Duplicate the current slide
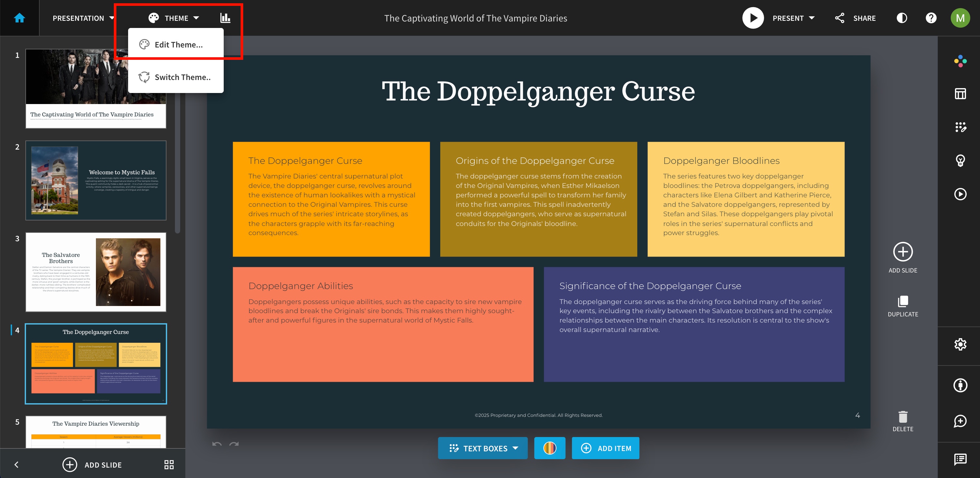Viewport: 980px width, 478px height. pos(903,306)
